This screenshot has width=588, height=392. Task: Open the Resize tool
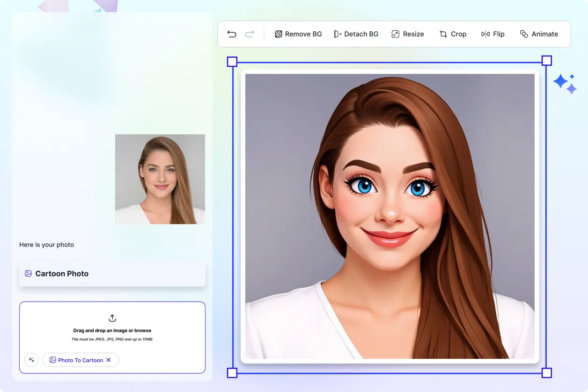point(408,34)
